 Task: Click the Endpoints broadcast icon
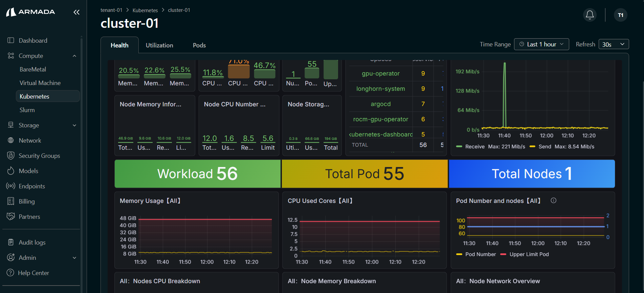pos(11,186)
